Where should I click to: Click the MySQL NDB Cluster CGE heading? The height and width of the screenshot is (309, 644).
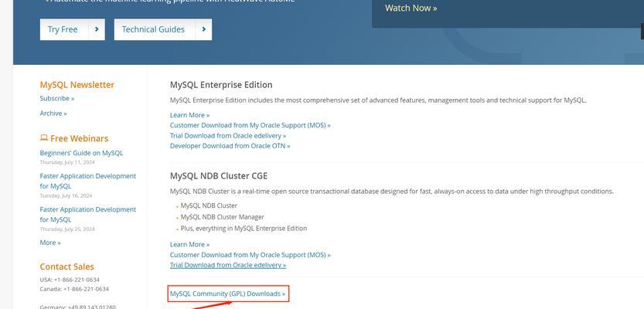click(x=219, y=176)
